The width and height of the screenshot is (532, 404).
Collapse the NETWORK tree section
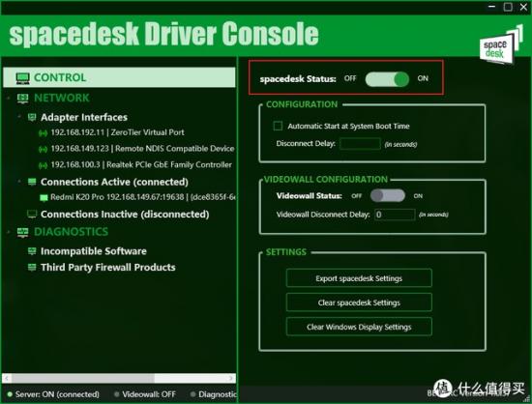9,99
